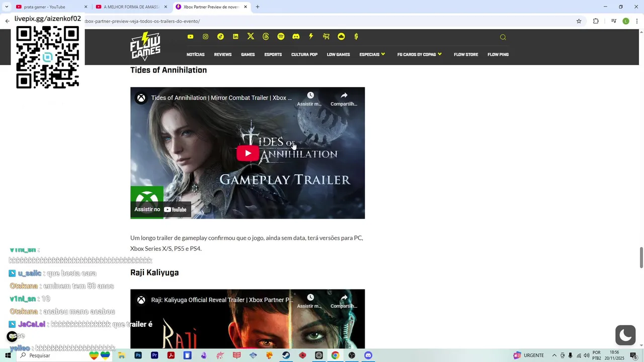Open the Notícias menu item

coord(195,54)
